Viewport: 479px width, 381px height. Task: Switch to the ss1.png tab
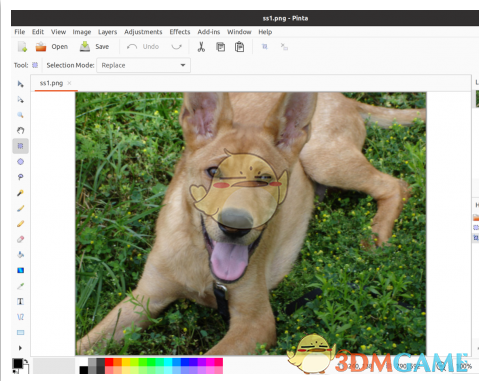pyautogui.click(x=51, y=83)
